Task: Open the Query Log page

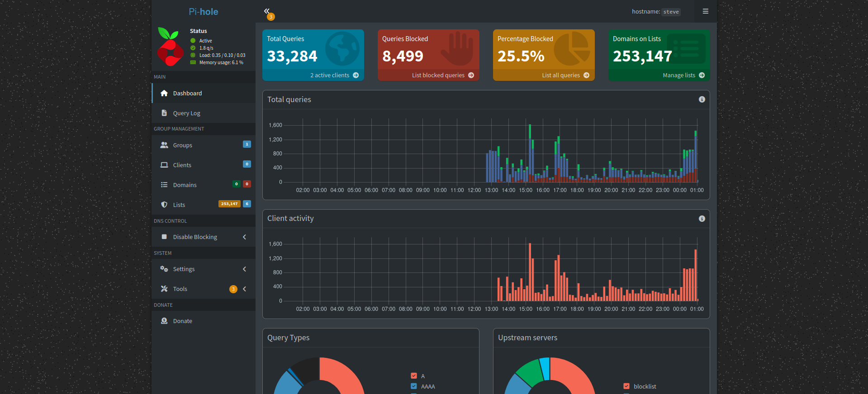Action: click(x=204, y=113)
